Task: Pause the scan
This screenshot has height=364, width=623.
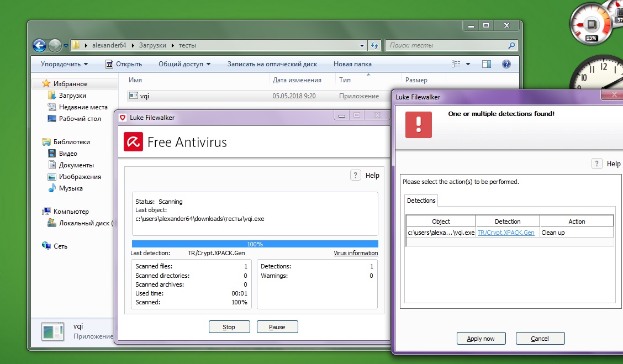Action: point(277,326)
